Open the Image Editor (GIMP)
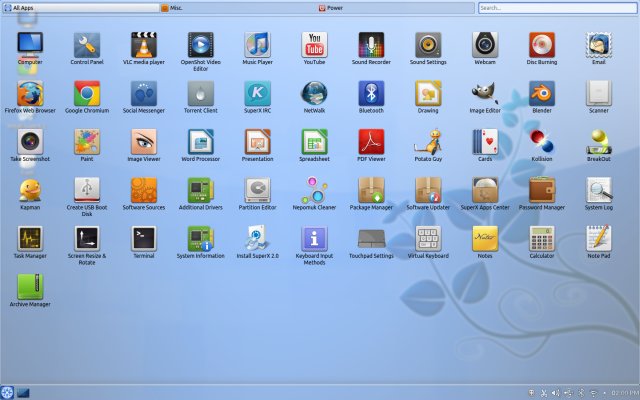 485,93
